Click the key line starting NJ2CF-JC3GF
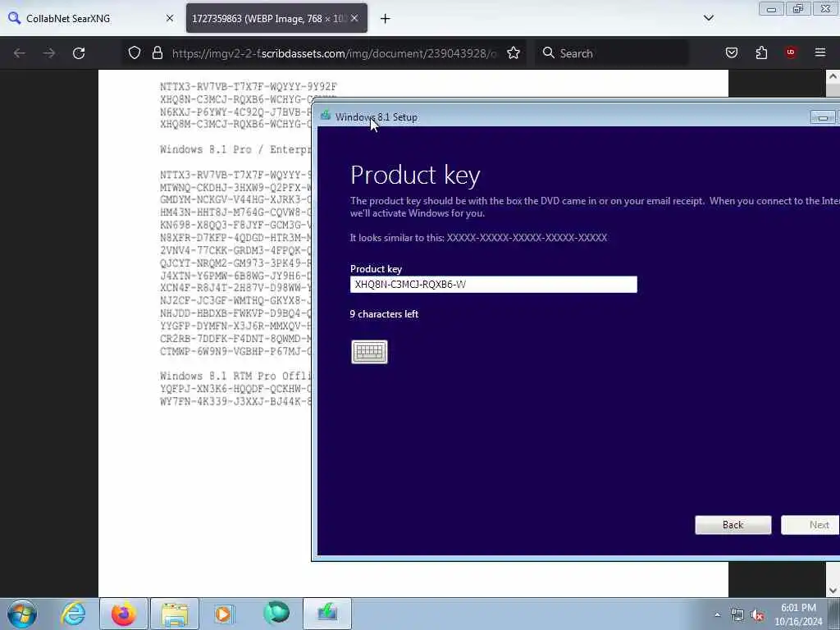This screenshot has width=840, height=630. 235,300
